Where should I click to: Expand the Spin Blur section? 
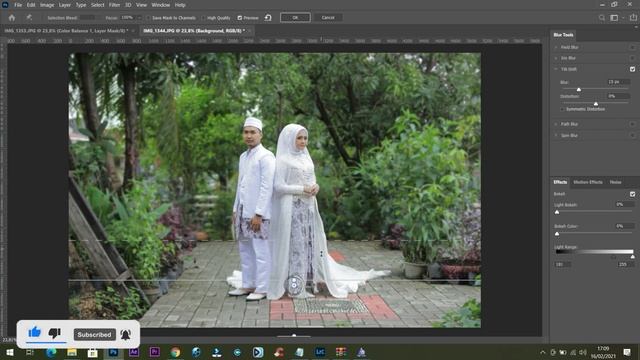[556, 135]
